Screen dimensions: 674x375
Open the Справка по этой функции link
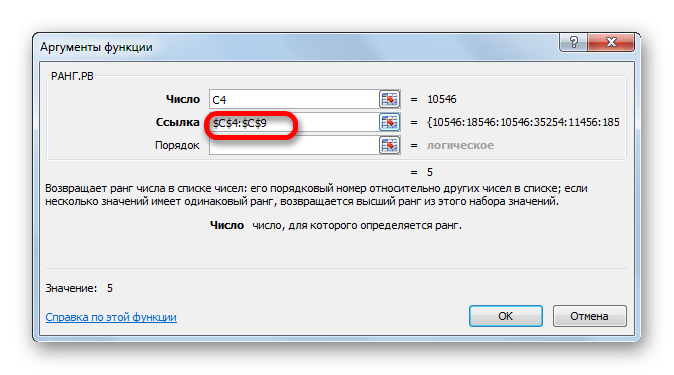pos(111,317)
